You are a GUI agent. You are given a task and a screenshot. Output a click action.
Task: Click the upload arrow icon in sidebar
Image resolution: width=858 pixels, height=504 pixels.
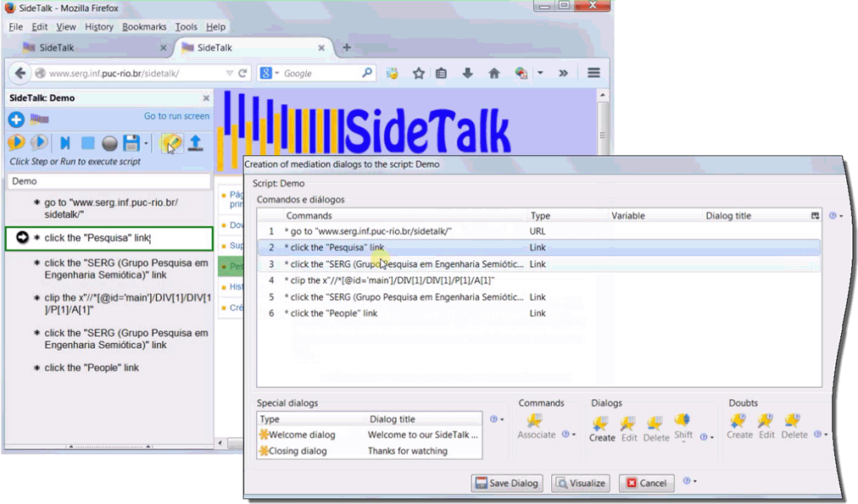click(195, 143)
